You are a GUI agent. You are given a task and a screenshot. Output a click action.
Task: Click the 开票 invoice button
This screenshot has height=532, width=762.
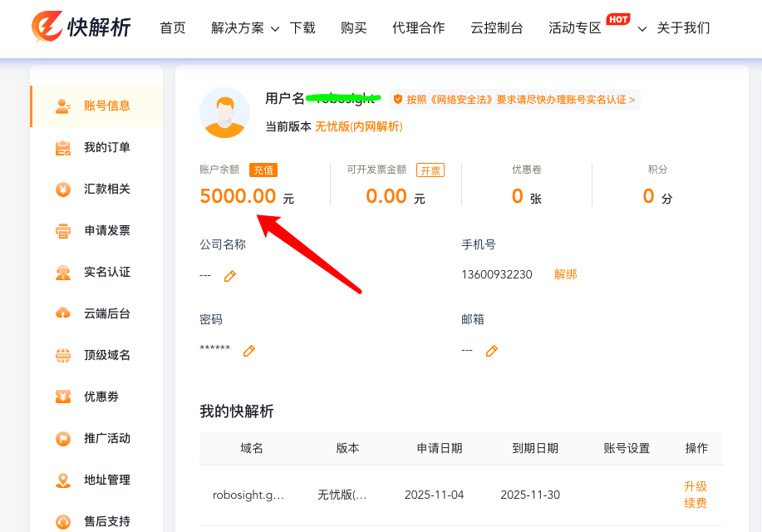[x=430, y=170]
